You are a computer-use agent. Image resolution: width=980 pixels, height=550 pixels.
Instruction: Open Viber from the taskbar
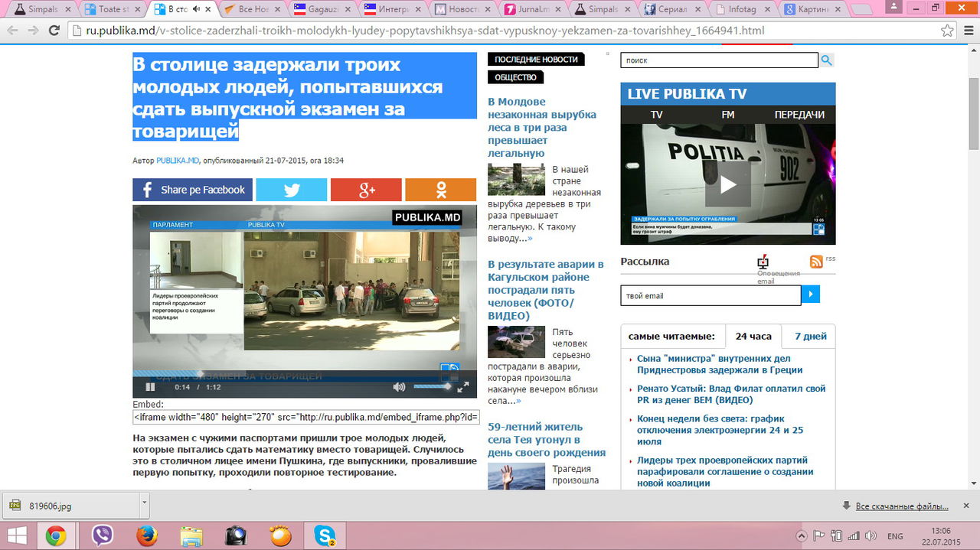(x=102, y=535)
